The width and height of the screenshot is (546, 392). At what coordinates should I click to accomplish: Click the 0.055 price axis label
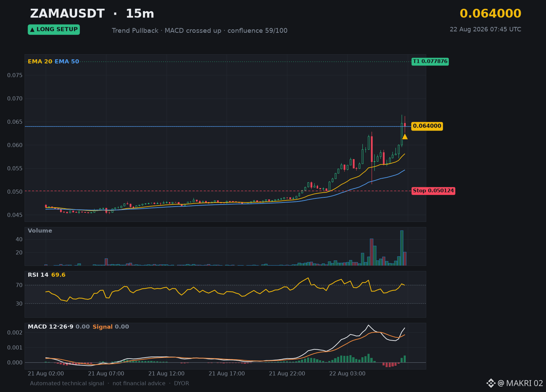click(15, 168)
